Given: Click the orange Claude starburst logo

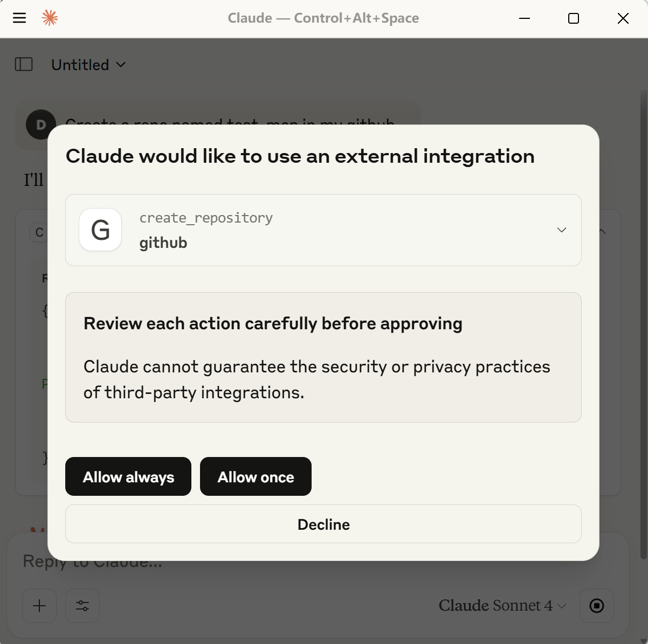Looking at the screenshot, I should (x=50, y=18).
